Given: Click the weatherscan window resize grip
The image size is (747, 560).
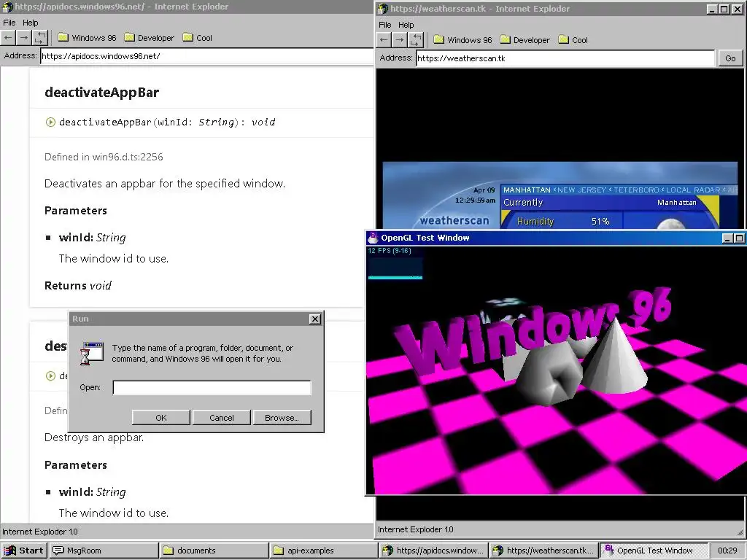Looking at the screenshot, I should 740,532.
